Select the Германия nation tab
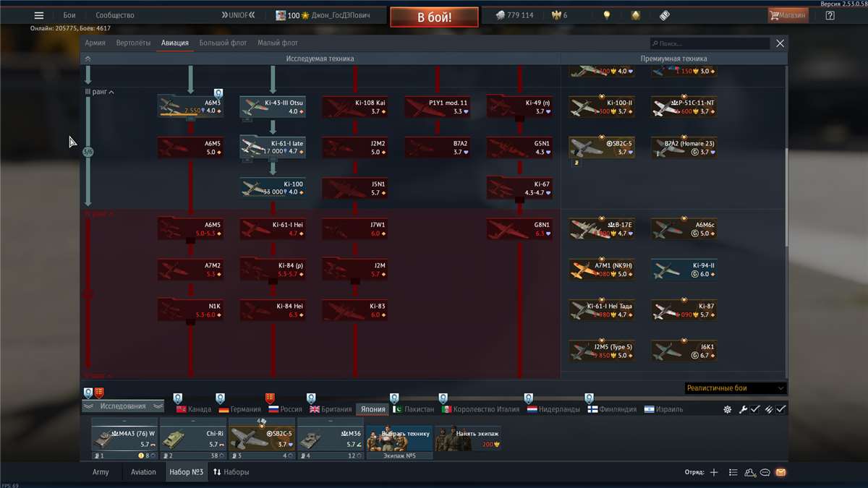868x488 pixels. pos(239,409)
